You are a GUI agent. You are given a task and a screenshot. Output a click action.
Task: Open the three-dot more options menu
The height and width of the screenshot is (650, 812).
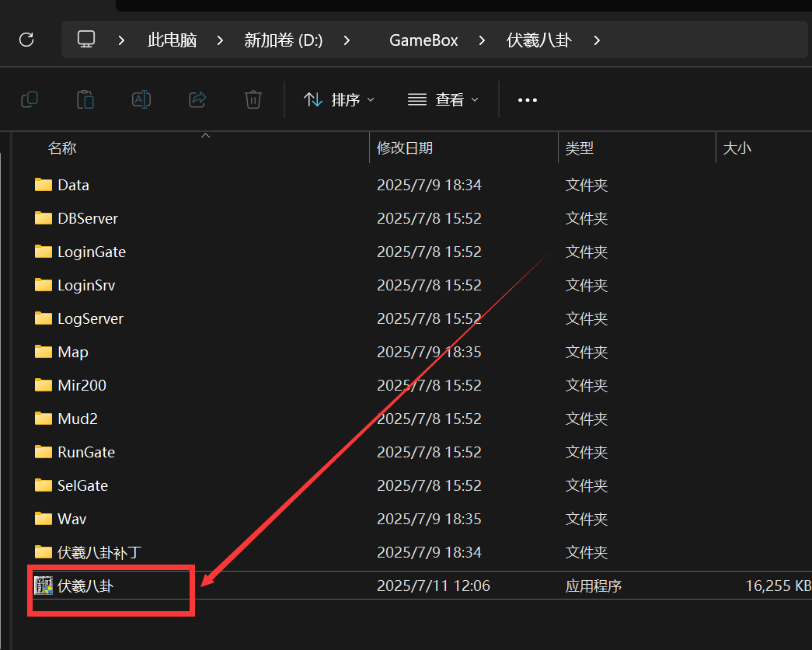[x=528, y=100]
